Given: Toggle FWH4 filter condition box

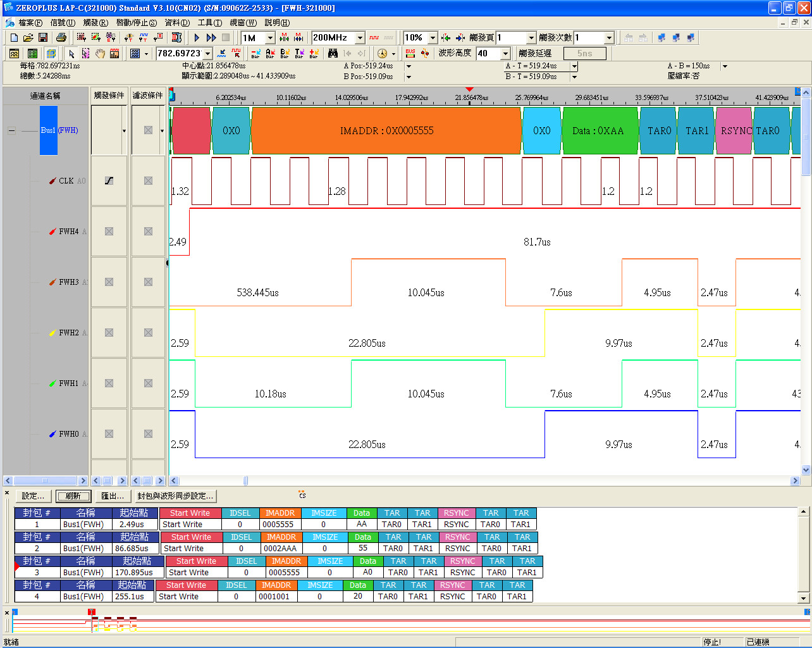Looking at the screenshot, I should point(148,232).
